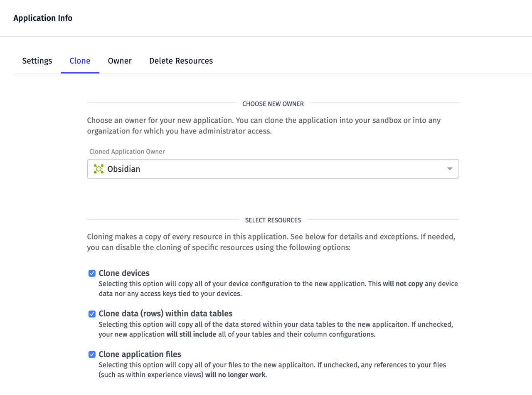Click the Clone devices label text

click(123, 273)
